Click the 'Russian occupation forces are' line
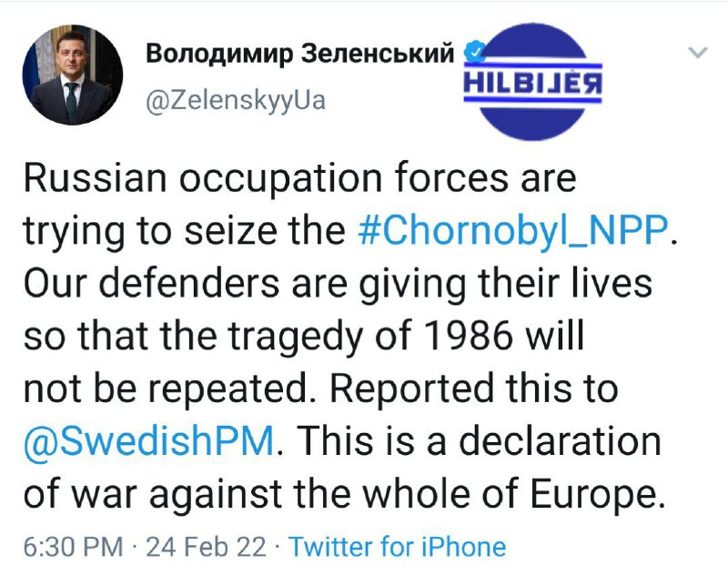The height and width of the screenshot is (585, 728). click(x=300, y=177)
